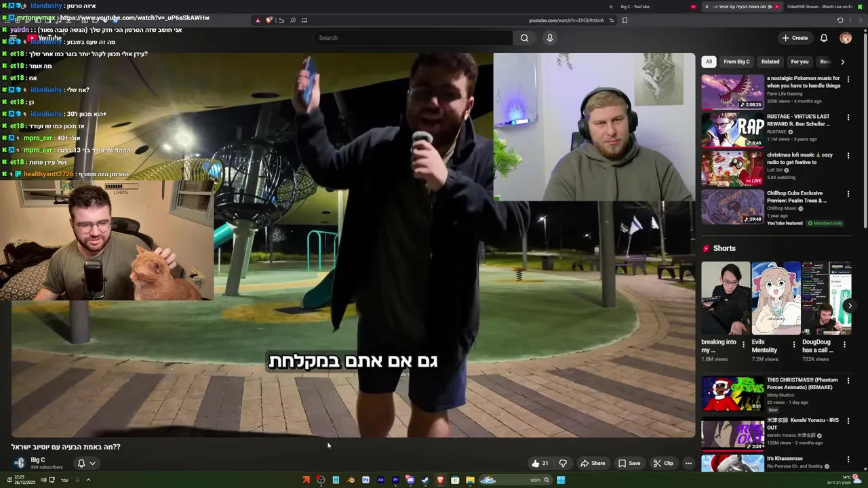Open RUSTAGE Virtue's Last Reward thumbnail
The width and height of the screenshot is (868, 488).
pos(732,129)
